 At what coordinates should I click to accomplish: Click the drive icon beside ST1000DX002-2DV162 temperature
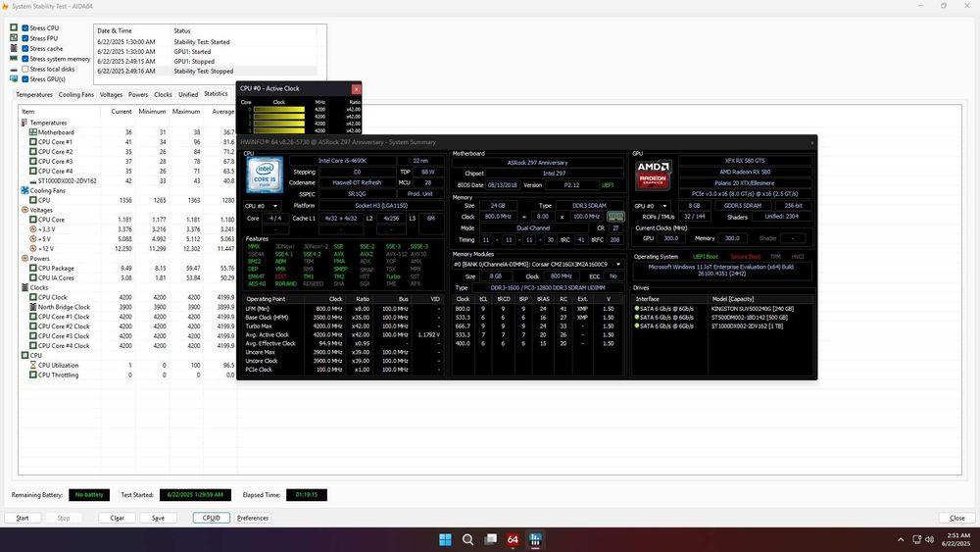pos(33,180)
